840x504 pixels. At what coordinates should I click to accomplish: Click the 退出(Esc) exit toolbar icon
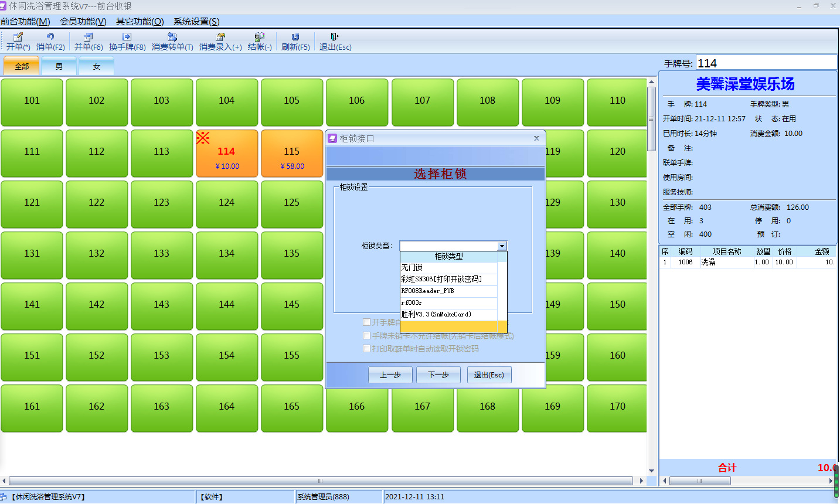pyautogui.click(x=335, y=37)
